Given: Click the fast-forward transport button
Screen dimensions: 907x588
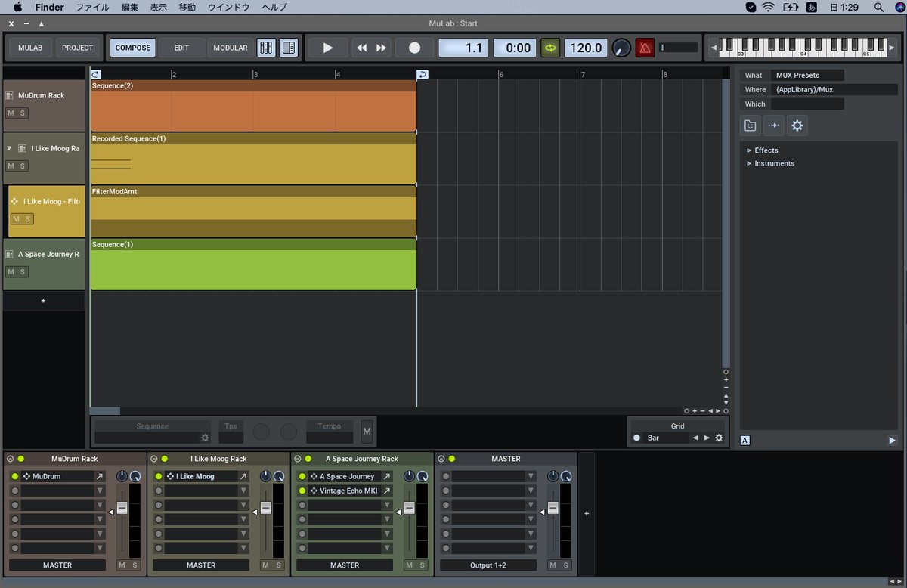Looking at the screenshot, I should coord(381,48).
